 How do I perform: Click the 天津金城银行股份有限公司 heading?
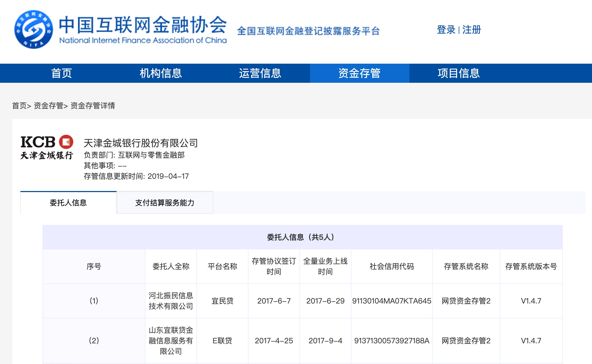tap(141, 143)
